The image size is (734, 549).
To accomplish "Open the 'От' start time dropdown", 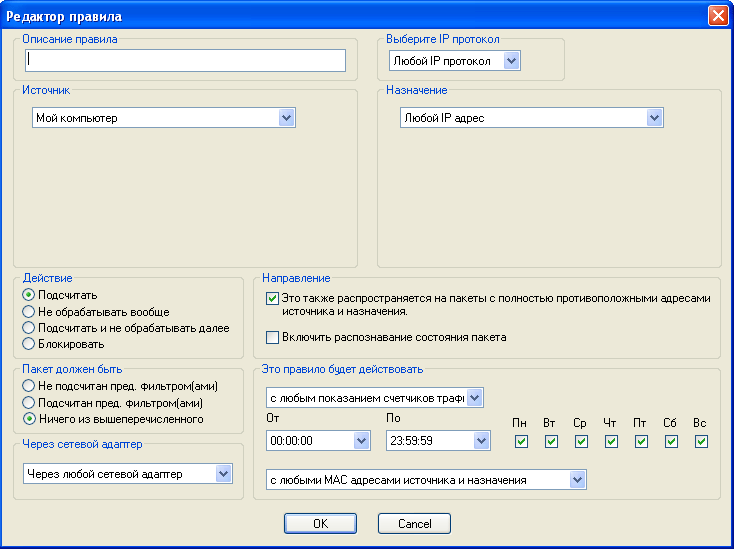I will click(361, 440).
